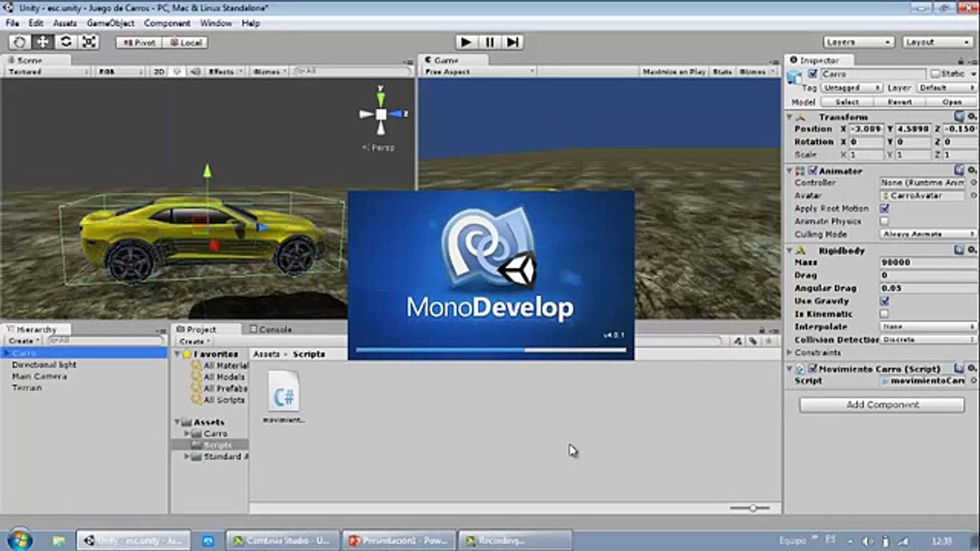
Task: Open the Component menu
Action: click(167, 23)
